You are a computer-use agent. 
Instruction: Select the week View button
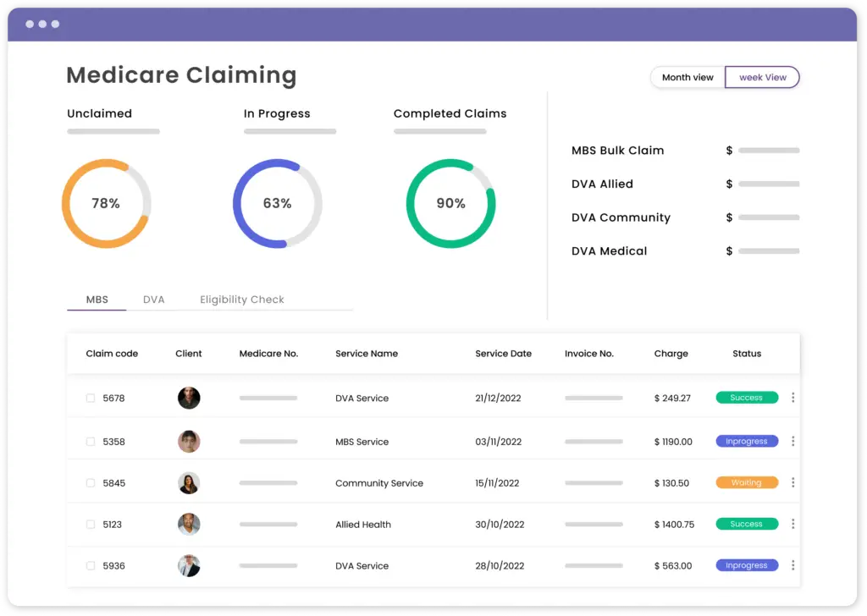[x=762, y=77]
